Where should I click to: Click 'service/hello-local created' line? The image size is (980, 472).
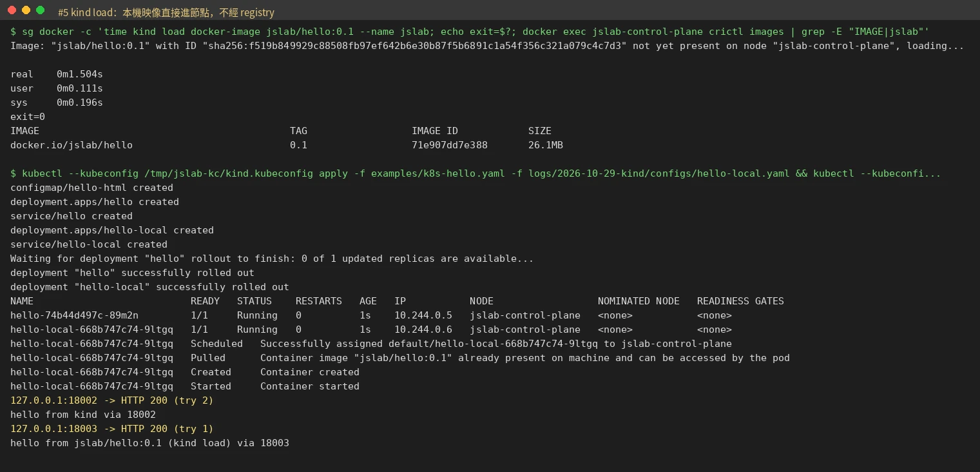coord(89,244)
